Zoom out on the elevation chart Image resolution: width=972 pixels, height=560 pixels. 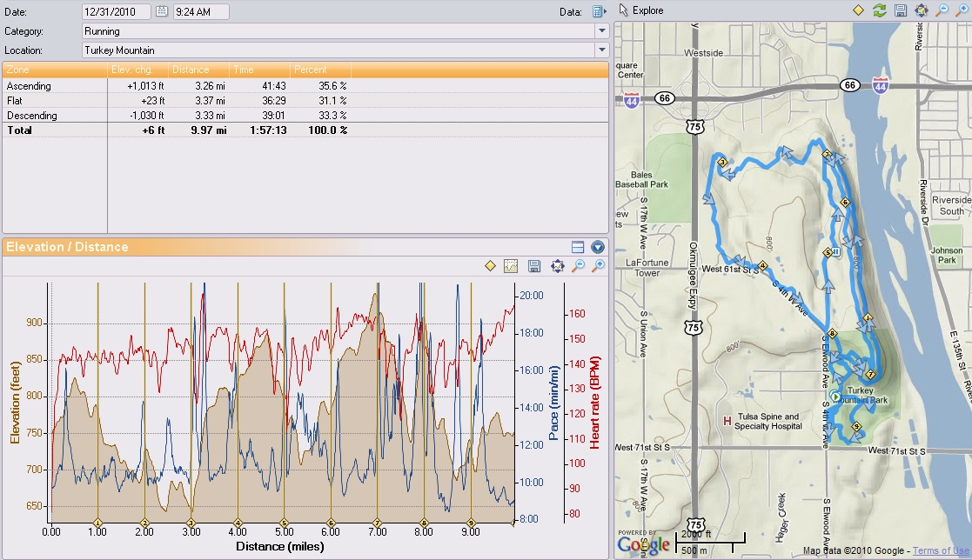[x=578, y=266]
